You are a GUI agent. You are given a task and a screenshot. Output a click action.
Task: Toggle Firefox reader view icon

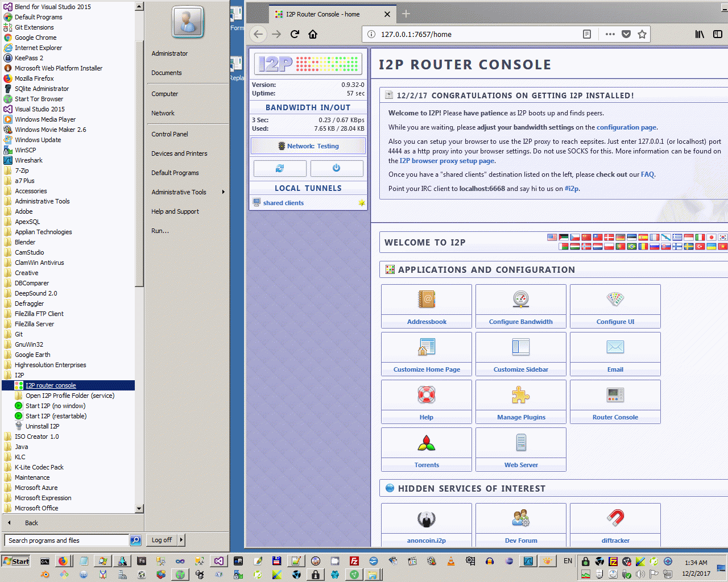587,34
